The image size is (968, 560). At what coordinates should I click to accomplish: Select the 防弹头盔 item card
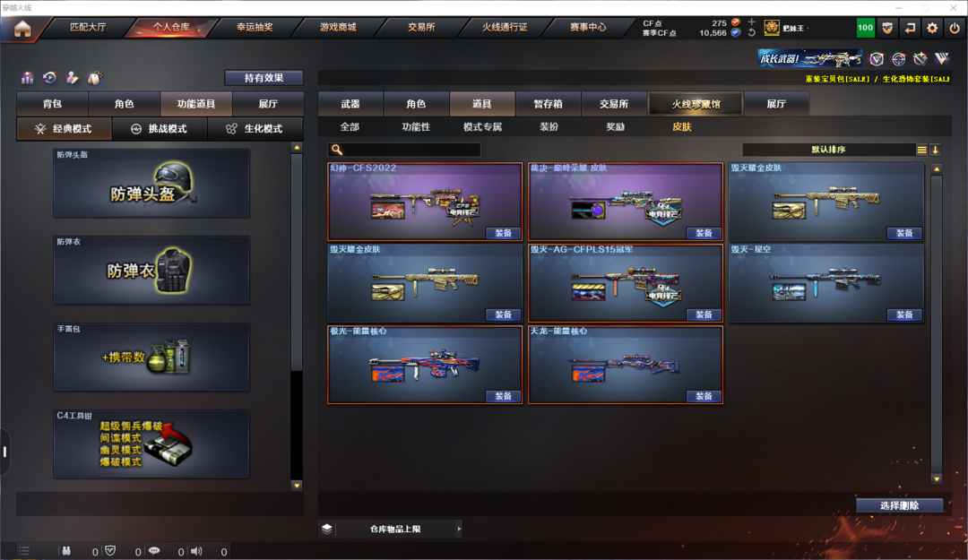[151, 183]
